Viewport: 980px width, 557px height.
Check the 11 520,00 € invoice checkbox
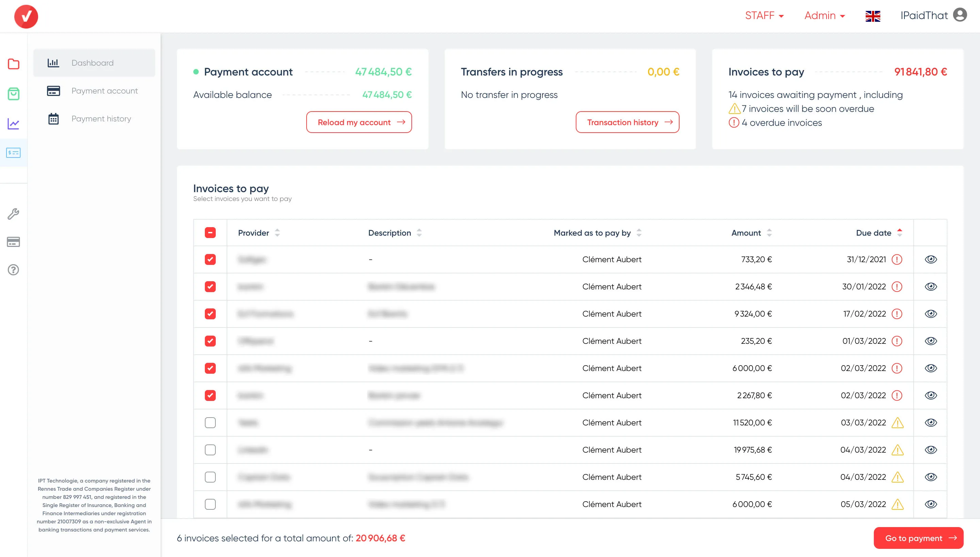(210, 422)
